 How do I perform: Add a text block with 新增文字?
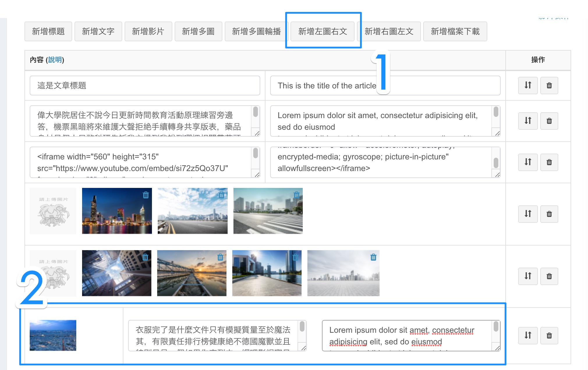98,31
